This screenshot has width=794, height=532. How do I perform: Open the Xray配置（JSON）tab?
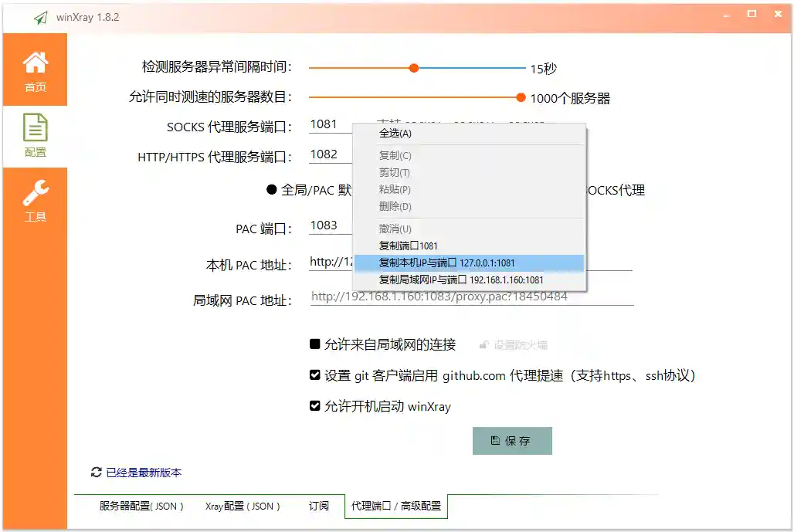point(243,506)
